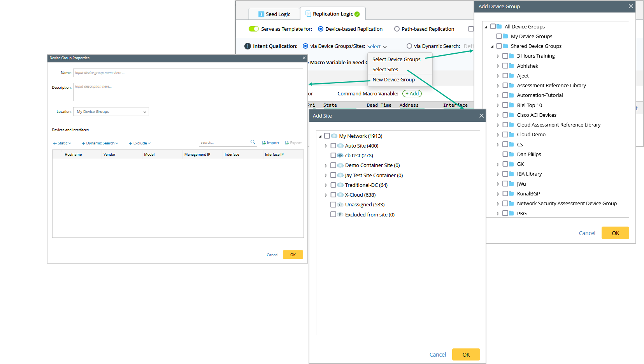Click the Cloud Demo folder icon

[512, 135]
